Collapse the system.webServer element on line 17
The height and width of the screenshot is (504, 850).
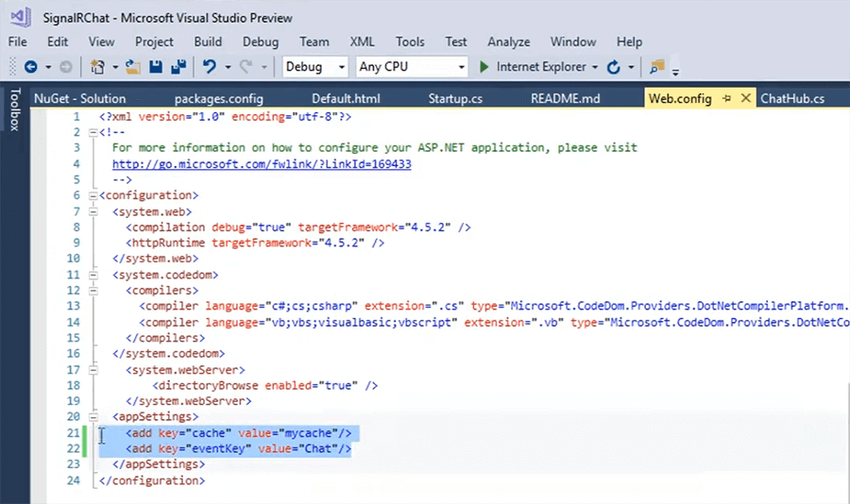click(93, 370)
